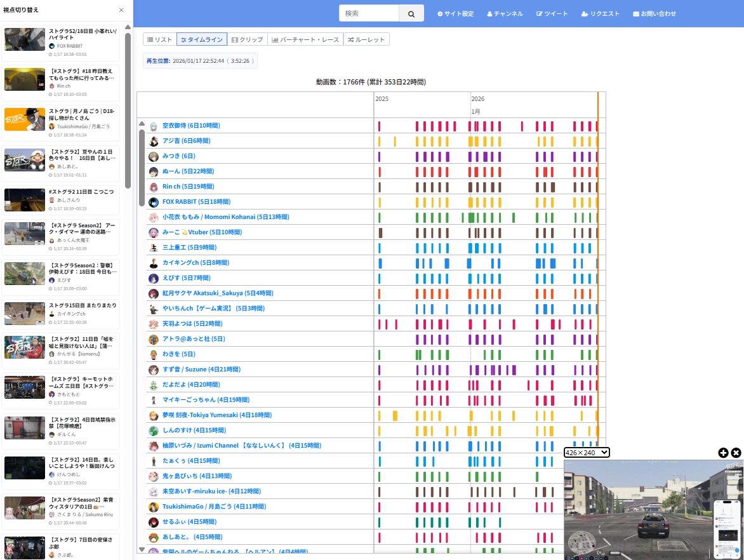Click the search magnifier button
744x560 pixels.
pyautogui.click(x=411, y=14)
